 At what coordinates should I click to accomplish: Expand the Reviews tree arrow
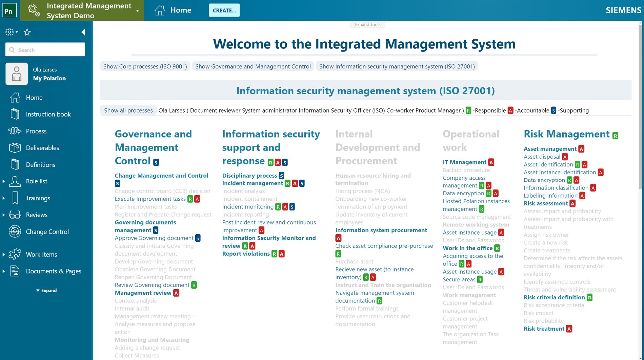click(4, 215)
